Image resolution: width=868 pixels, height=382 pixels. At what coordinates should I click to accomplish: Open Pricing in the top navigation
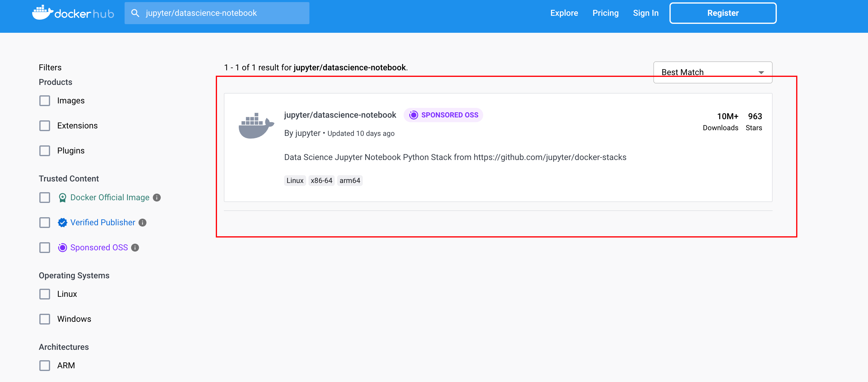point(605,13)
